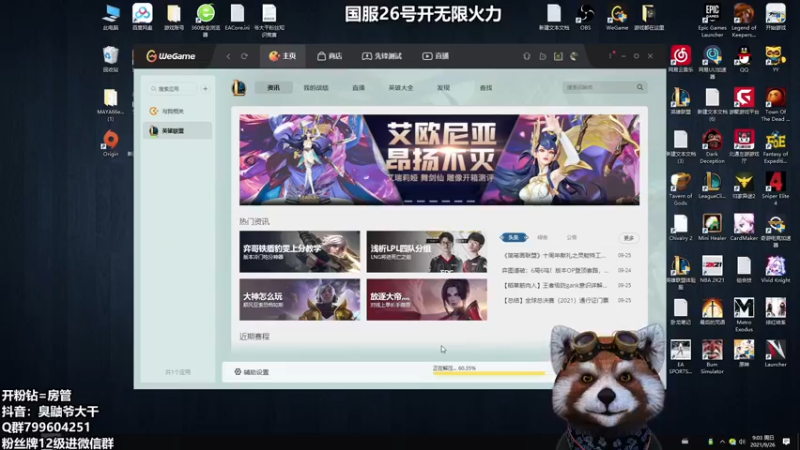800x450 pixels.
Task: Open the 弃哥铁盾的 news thumbnail
Action: pyautogui.click(x=299, y=252)
